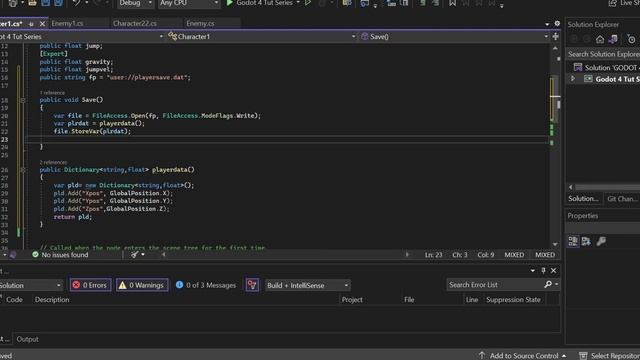Click Switch Views icon in Solution Explorer
Screen dimensions: 640x360
tap(613, 39)
